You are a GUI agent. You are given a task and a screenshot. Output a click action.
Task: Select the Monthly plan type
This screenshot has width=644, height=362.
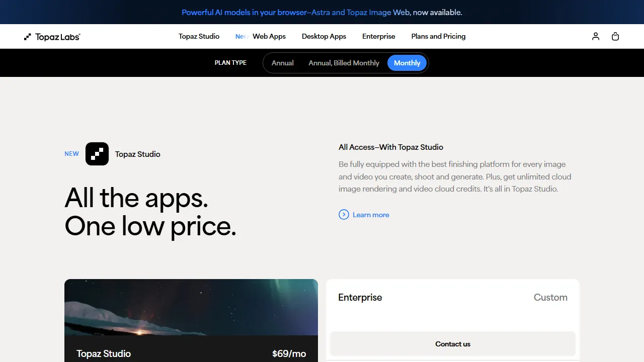pos(407,63)
